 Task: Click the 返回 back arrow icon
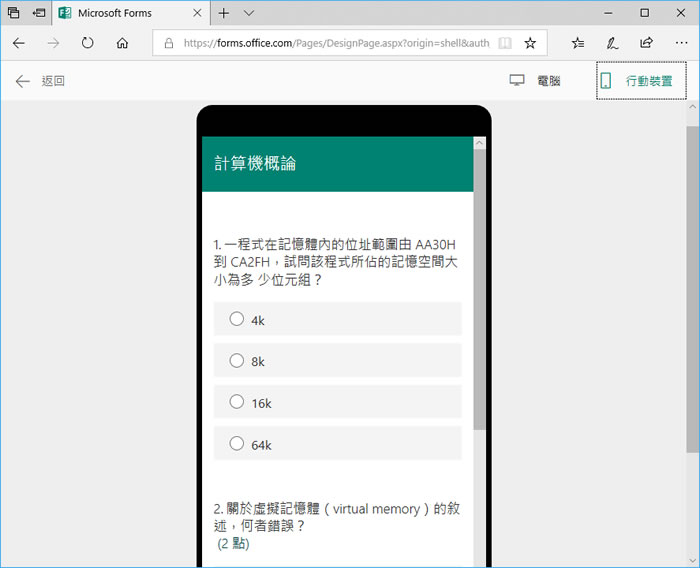tap(22, 81)
